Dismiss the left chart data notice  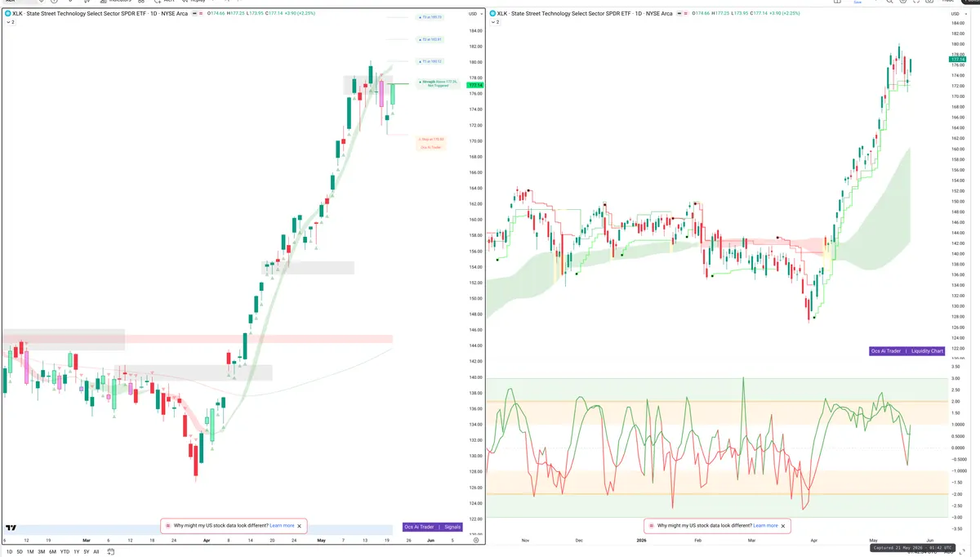300,526
